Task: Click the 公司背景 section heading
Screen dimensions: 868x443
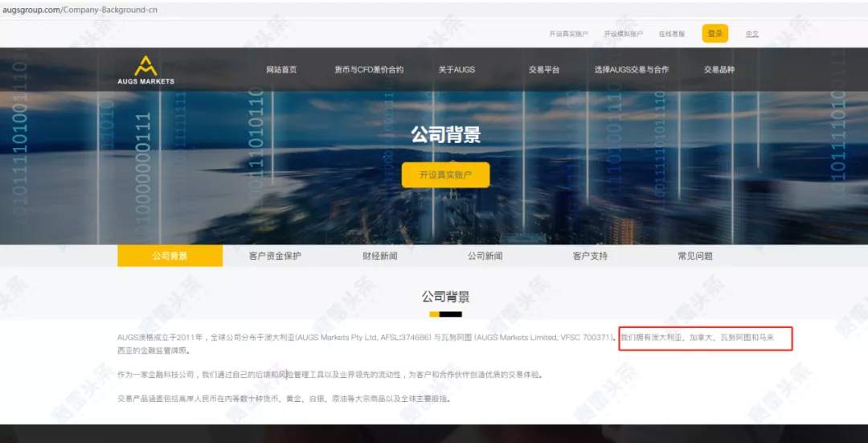Action: coord(445,297)
